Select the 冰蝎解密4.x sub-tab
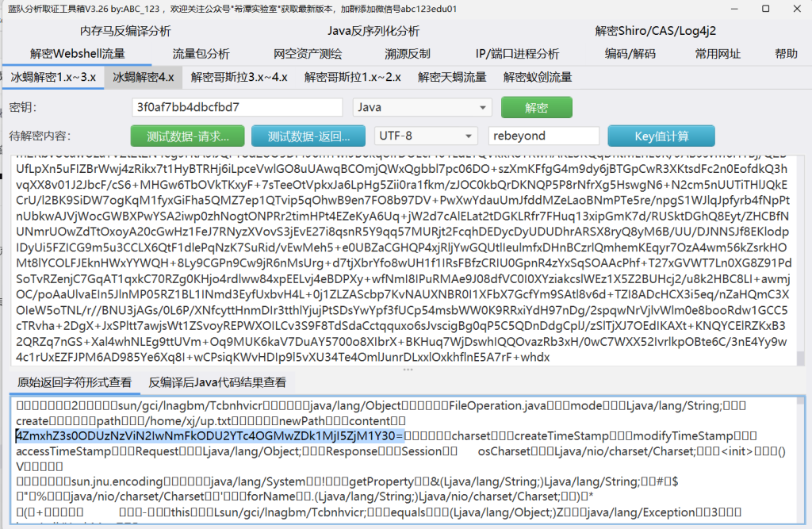Screen dimensions: 812x529 [x=144, y=77]
